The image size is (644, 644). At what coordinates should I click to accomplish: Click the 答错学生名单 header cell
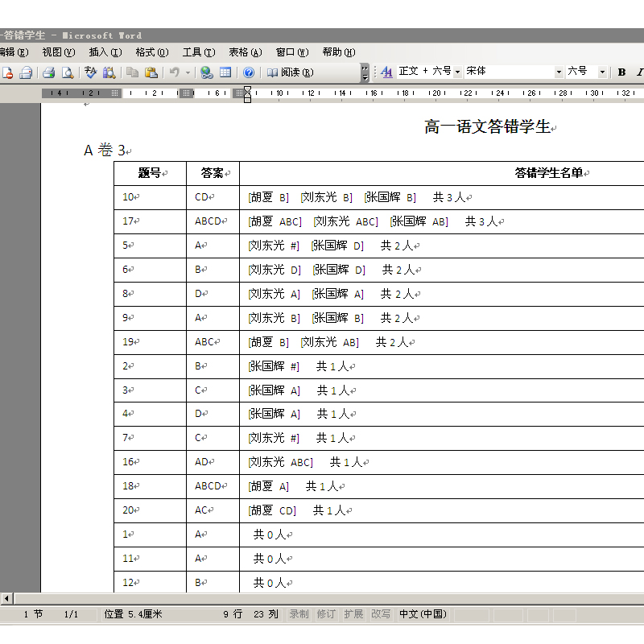tap(441, 173)
